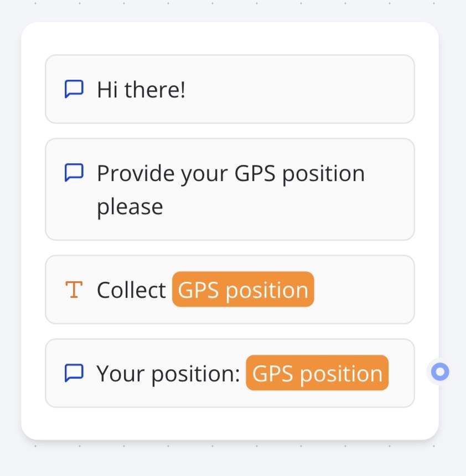Click the connection point circle to start a link
The image size is (466, 476).
439,372
